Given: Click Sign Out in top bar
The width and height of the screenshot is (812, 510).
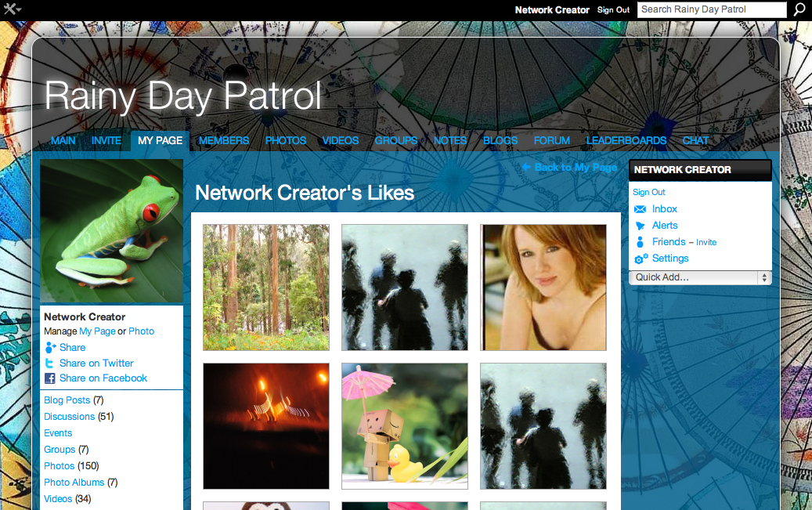Looking at the screenshot, I should [613, 10].
